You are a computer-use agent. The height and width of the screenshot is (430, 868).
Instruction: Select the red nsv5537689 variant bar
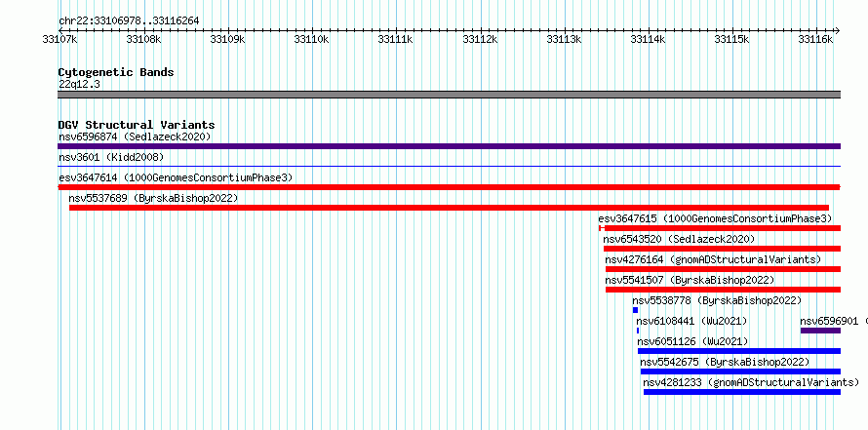click(x=449, y=208)
